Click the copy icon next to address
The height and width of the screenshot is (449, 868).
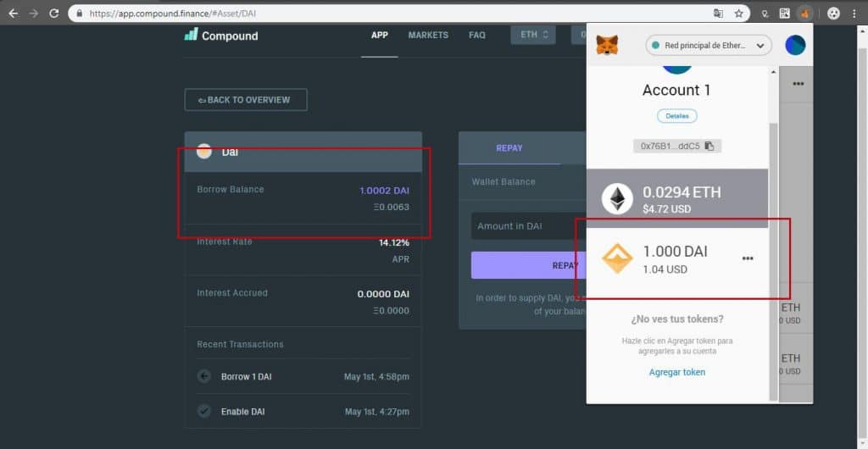pos(709,146)
